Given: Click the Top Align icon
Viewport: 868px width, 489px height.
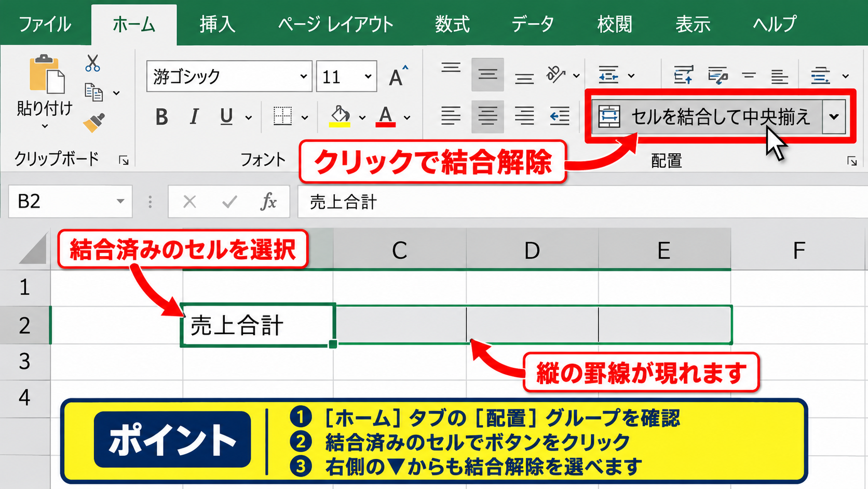Looking at the screenshot, I should (x=451, y=68).
